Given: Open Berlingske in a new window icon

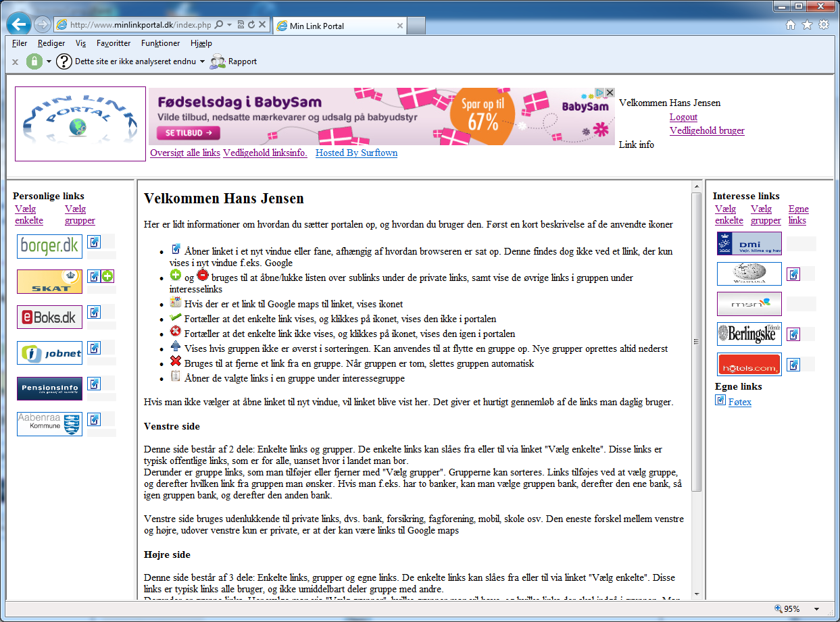Looking at the screenshot, I should [793, 334].
